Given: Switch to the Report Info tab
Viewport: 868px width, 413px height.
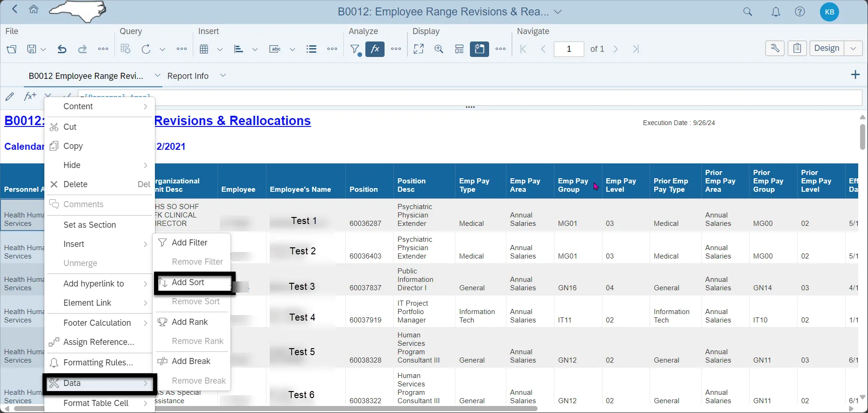Looking at the screenshot, I should [188, 76].
